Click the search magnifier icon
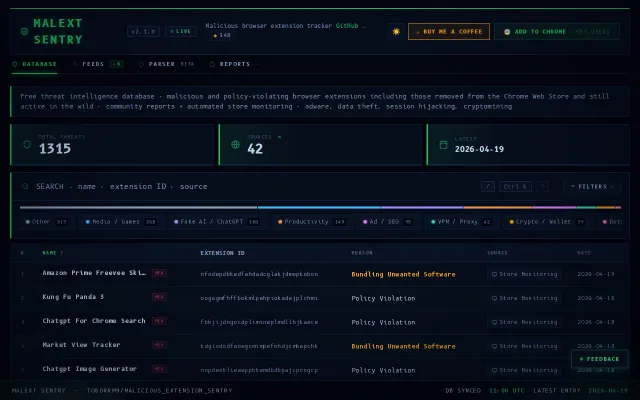The width and height of the screenshot is (640, 400). (25, 186)
